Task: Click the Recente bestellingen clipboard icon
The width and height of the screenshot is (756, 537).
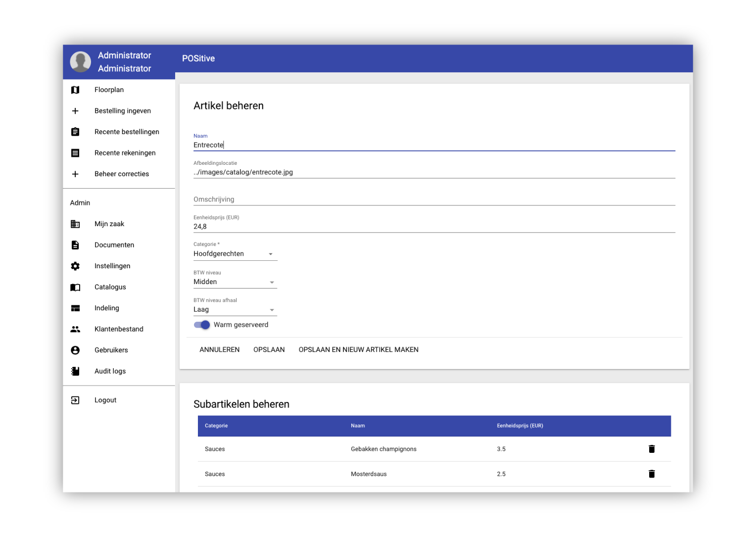Action: 75,132
